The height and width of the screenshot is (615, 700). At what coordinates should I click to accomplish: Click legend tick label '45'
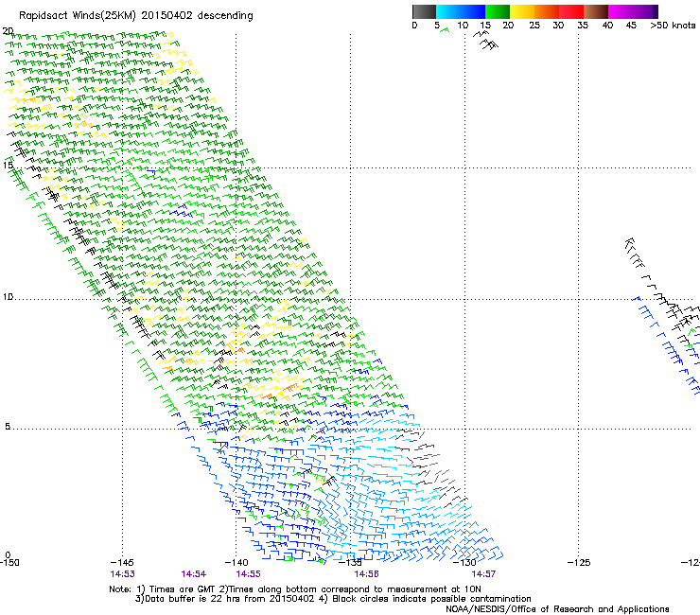(x=631, y=26)
